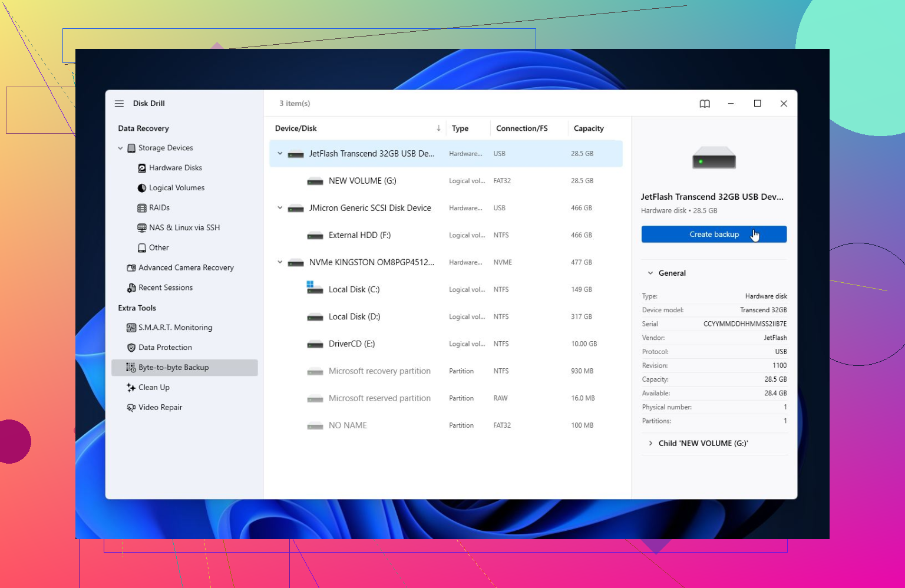Select the NO NAME partition row
This screenshot has width=905, height=588.
[x=446, y=425]
